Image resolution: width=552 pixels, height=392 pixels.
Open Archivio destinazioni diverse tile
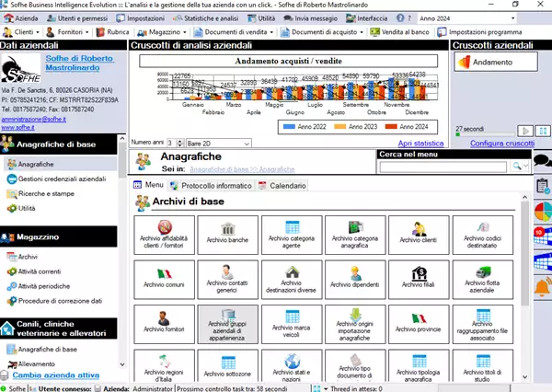point(292,280)
